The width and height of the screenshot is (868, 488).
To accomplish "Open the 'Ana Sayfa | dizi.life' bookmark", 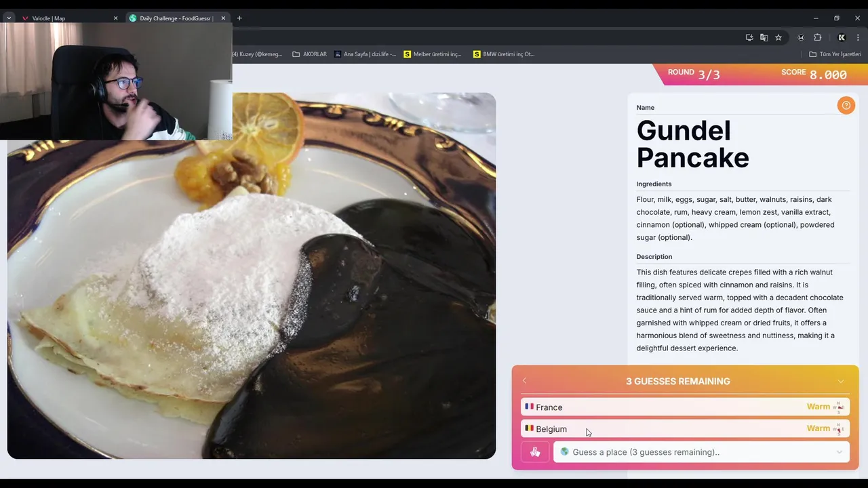I will tap(365, 54).
